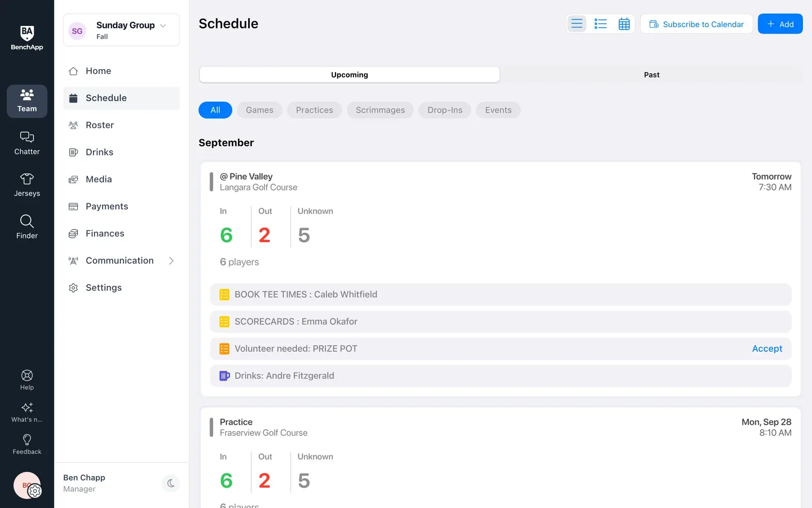Click the Add button
812x508 pixels.
(x=780, y=24)
